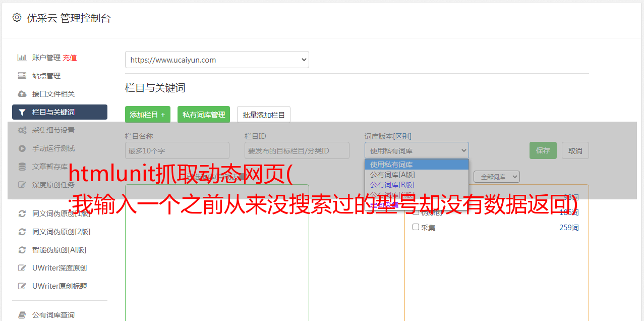Open 账户管理 via its bar-chart icon
Image resolution: width=644 pixels, height=321 pixels.
click(22, 58)
